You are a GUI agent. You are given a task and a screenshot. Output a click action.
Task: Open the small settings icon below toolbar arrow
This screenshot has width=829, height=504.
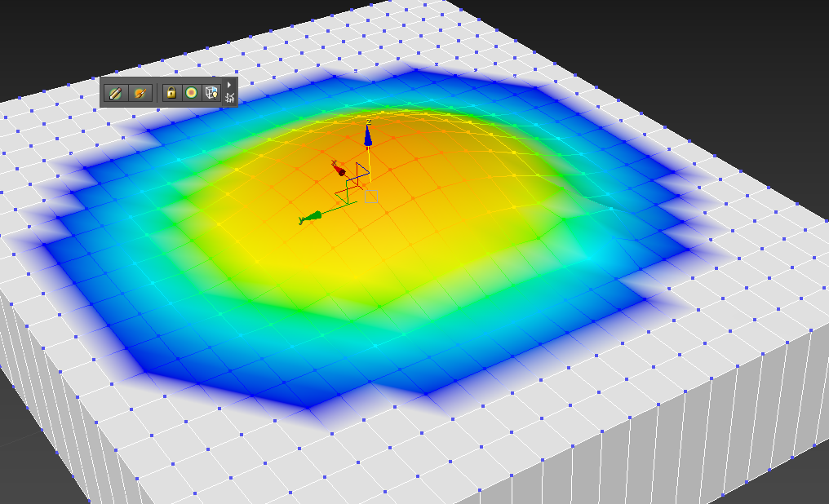(x=230, y=99)
